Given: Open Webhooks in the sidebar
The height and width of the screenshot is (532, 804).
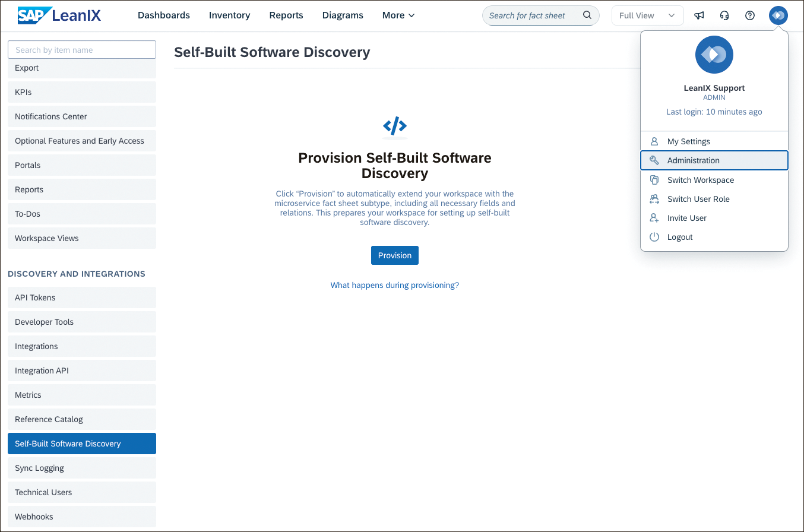Looking at the screenshot, I should (82, 517).
